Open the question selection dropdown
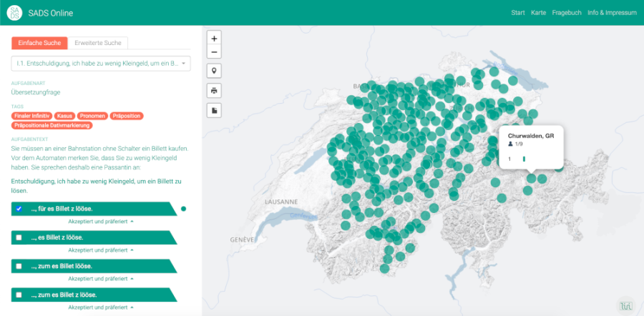Screen dimensions: 644x316 (101, 64)
